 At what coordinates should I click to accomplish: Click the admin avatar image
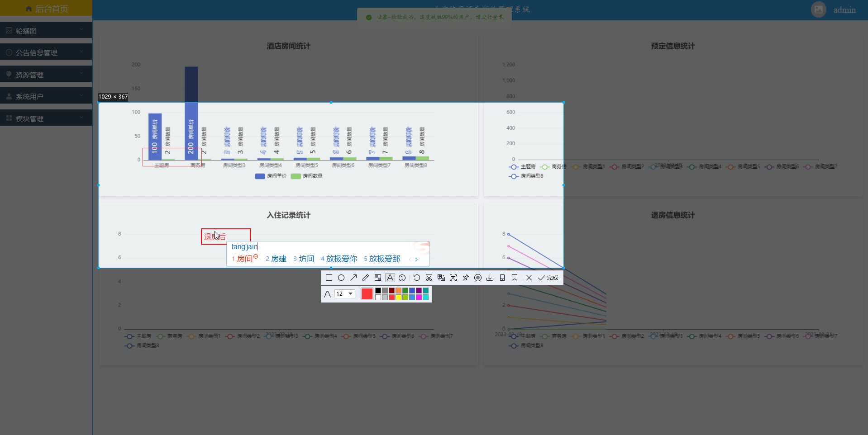click(x=819, y=9)
